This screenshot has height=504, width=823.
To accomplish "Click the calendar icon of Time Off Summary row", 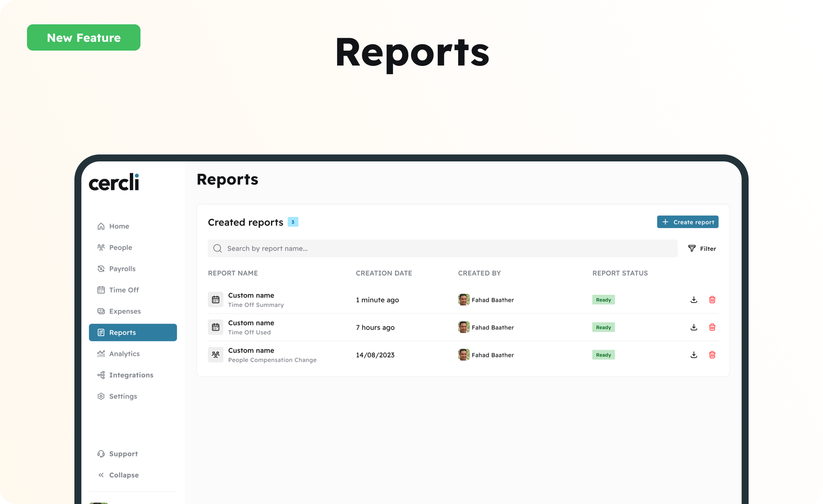I will click(215, 300).
